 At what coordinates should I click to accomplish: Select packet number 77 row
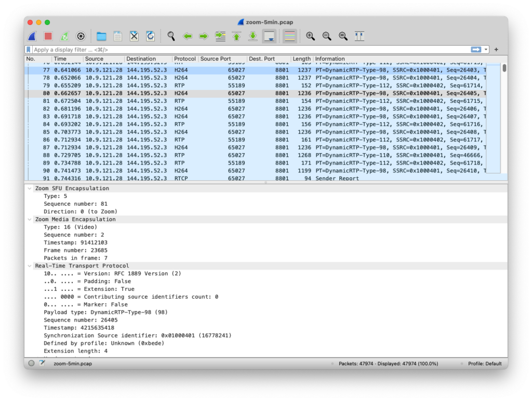click(256, 70)
